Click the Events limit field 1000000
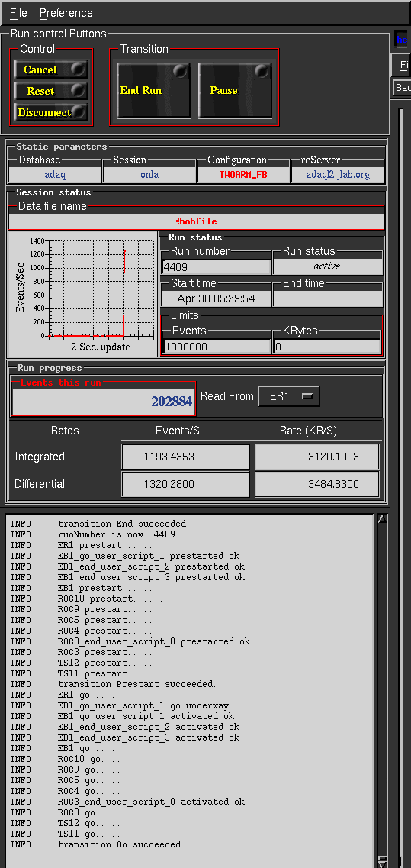The width and height of the screenshot is (411, 868). (x=216, y=347)
